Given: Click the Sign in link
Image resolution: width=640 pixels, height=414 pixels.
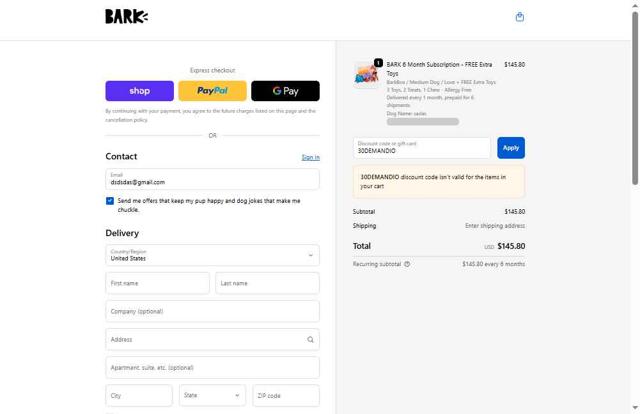Looking at the screenshot, I should tap(310, 157).
